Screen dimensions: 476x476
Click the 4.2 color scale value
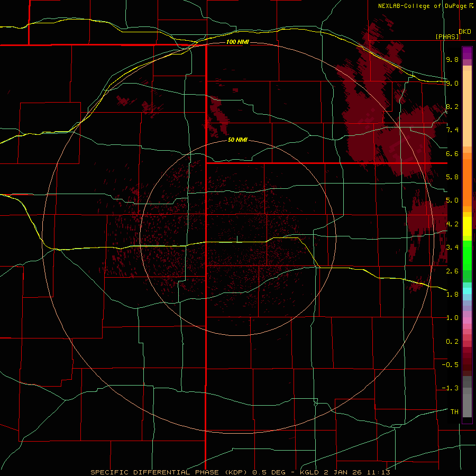[452, 224]
